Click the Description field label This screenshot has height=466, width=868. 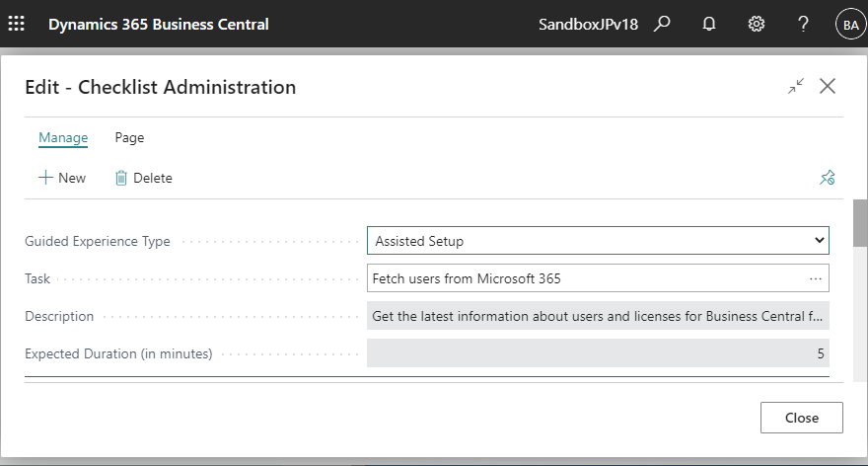pos(59,316)
